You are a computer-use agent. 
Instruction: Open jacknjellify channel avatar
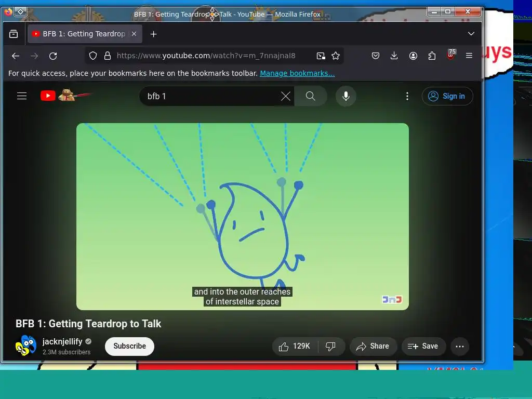point(26,345)
